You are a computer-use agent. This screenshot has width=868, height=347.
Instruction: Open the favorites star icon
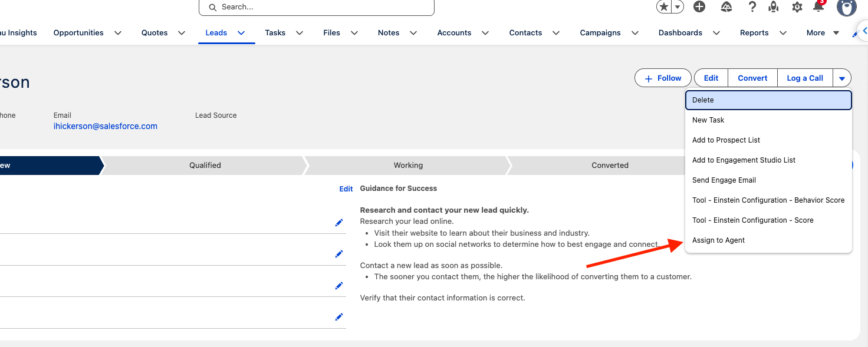tap(664, 6)
